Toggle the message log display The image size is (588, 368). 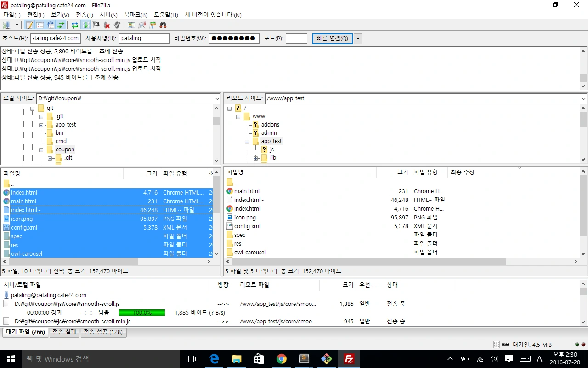(29, 25)
